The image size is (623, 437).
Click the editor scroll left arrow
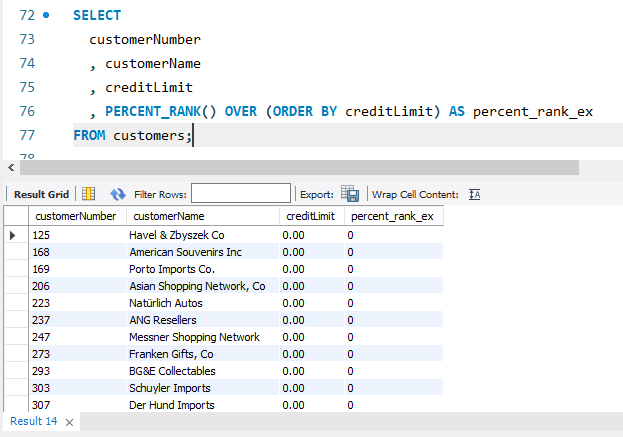click(x=11, y=168)
